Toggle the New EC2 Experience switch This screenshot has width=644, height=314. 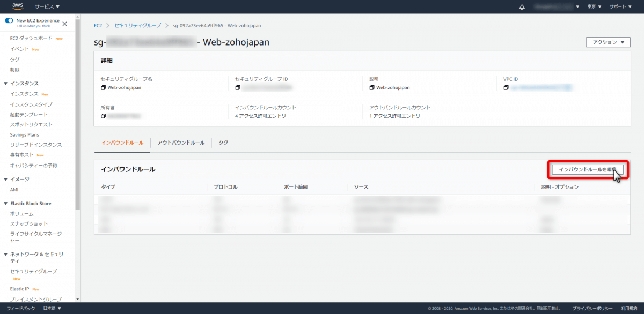(x=9, y=20)
